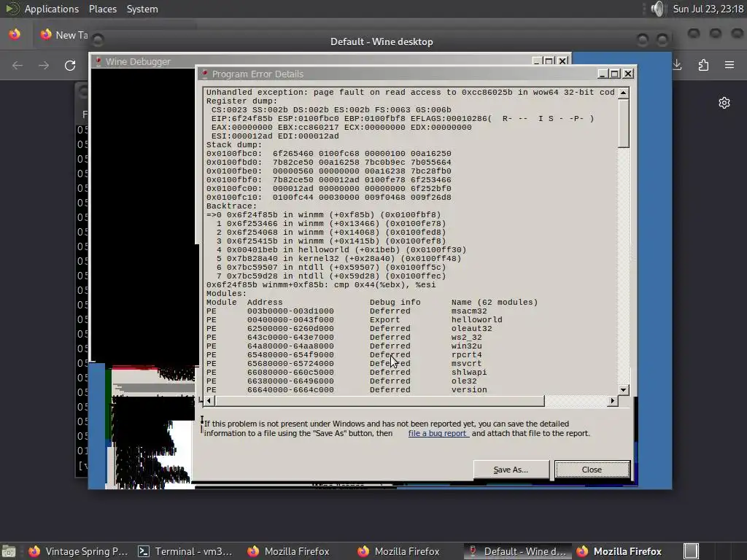Open the Applications menu

point(52,9)
